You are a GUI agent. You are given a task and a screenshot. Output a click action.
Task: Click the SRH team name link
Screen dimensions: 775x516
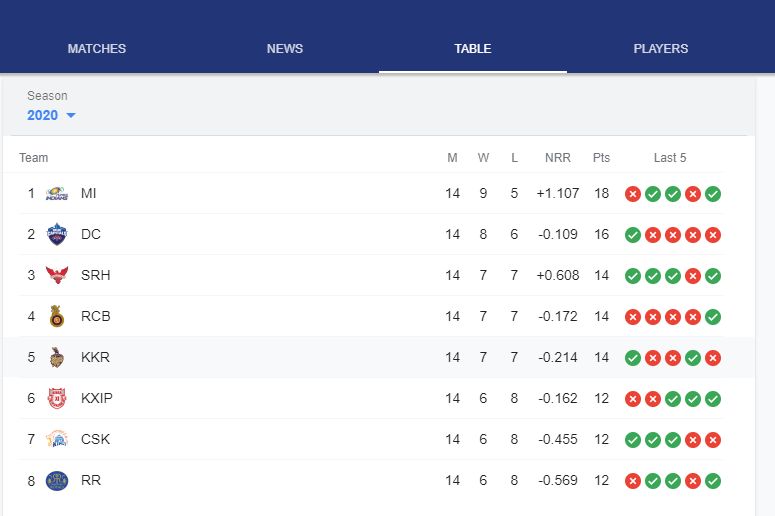tap(95, 275)
